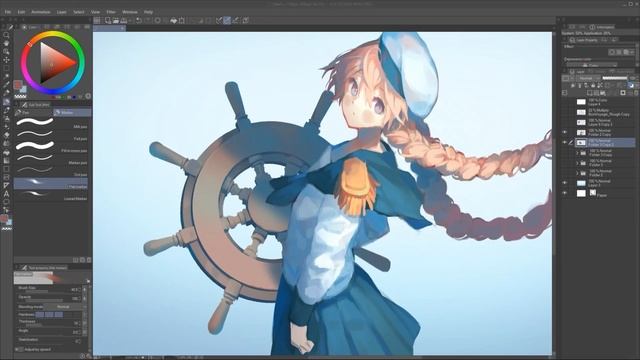Select the Auto select magic wand tool
This screenshot has width=640, height=360.
coord(7,76)
